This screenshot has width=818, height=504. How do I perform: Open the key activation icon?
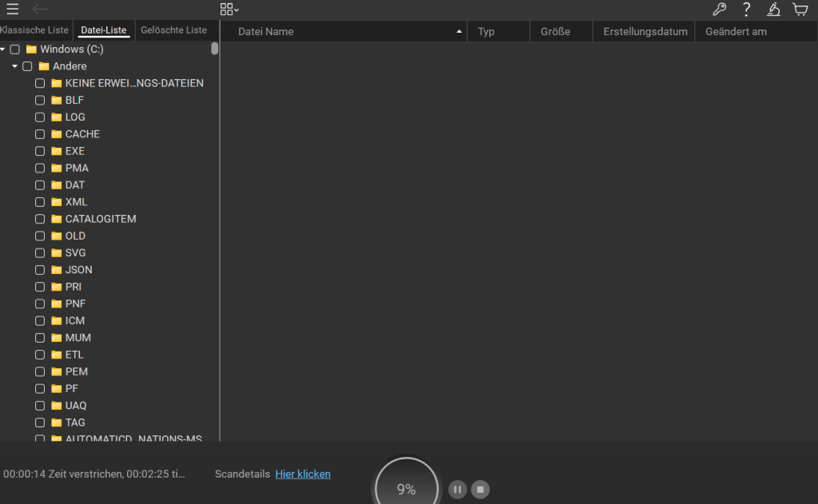pos(719,10)
